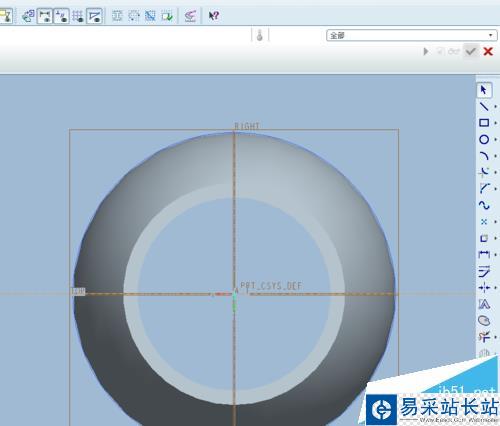
Task: Expand the Constraints tool flyout arrow
Action: click(495, 287)
